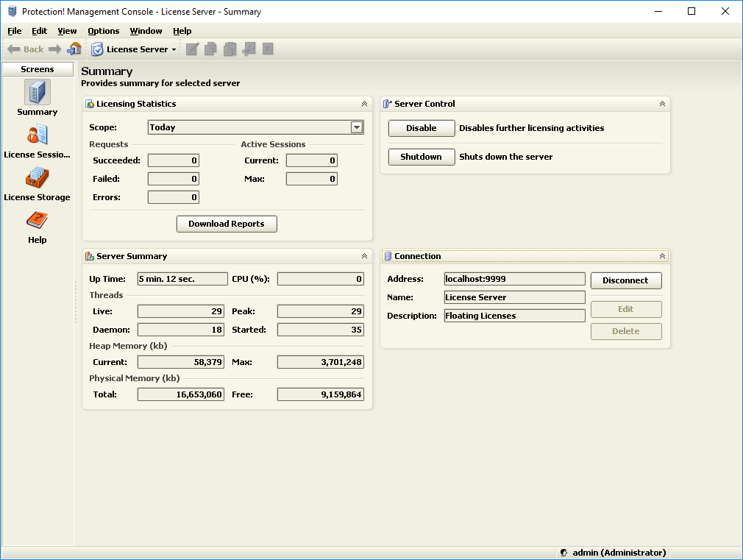Image resolution: width=743 pixels, height=560 pixels.
Task: Collapse the Server Control panel
Action: coord(662,104)
